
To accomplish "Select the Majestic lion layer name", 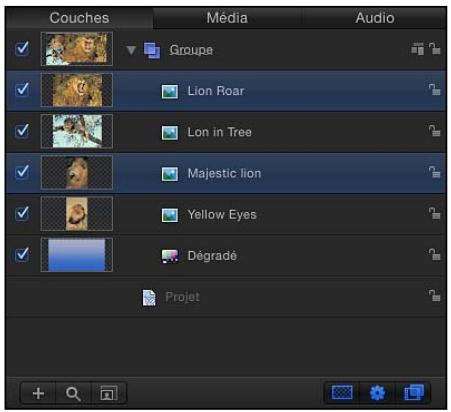I will [224, 174].
